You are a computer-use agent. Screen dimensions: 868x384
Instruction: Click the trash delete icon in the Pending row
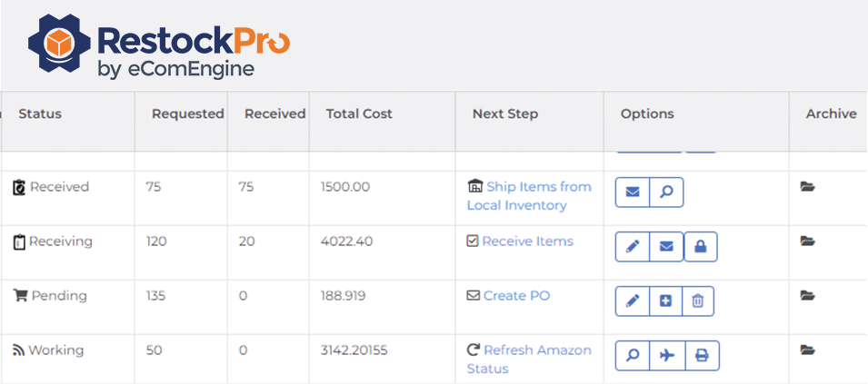pos(698,301)
